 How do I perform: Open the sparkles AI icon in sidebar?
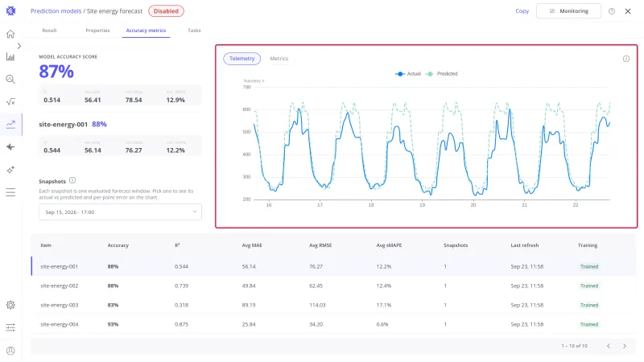click(10, 170)
